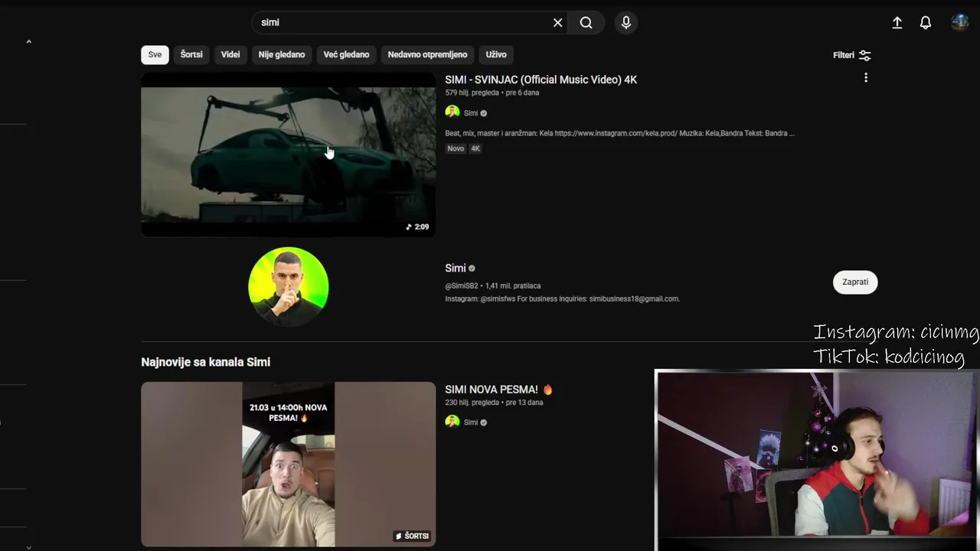Click the SVINJAC video description snippet

619,133
